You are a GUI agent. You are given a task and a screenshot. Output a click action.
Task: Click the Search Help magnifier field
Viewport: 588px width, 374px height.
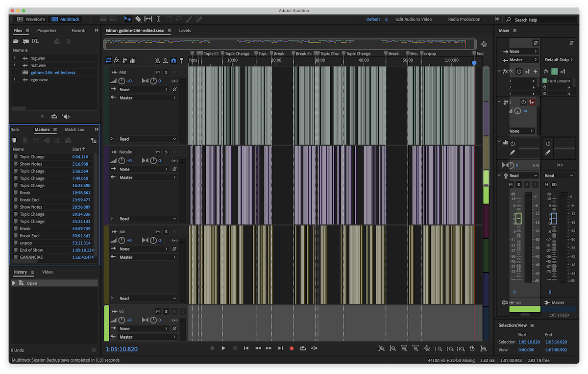(x=541, y=20)
